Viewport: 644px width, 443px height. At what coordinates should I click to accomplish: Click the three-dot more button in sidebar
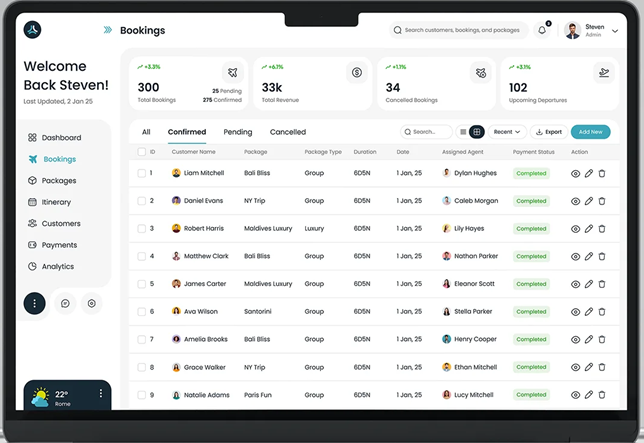point(35,303)
